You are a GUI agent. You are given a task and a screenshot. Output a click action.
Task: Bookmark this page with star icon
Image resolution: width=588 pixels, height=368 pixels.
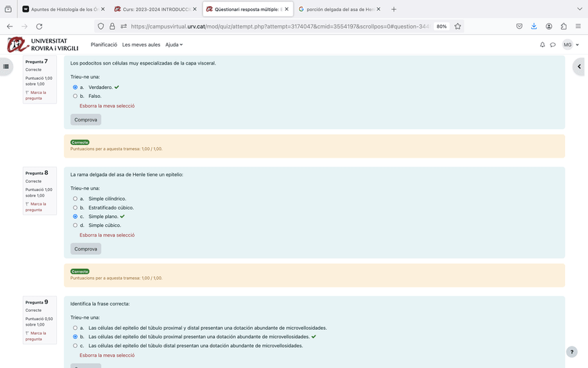458,26
